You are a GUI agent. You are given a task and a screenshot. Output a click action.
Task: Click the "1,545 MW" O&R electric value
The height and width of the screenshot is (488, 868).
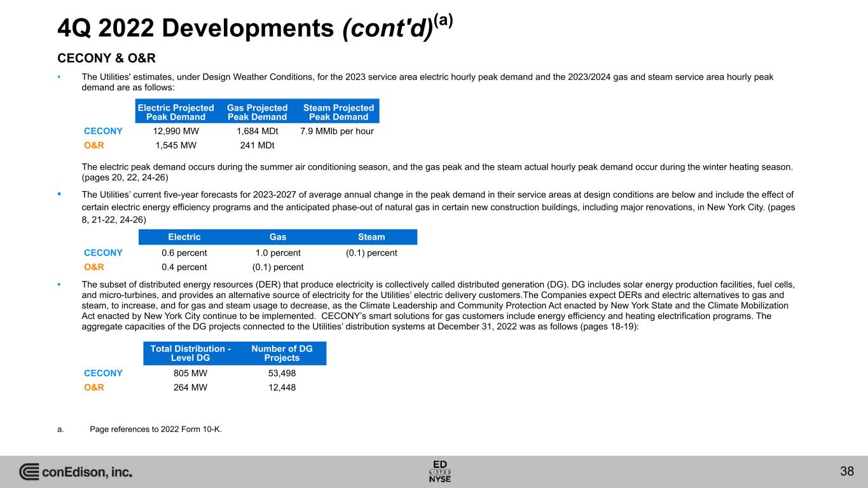coord(176,146)
